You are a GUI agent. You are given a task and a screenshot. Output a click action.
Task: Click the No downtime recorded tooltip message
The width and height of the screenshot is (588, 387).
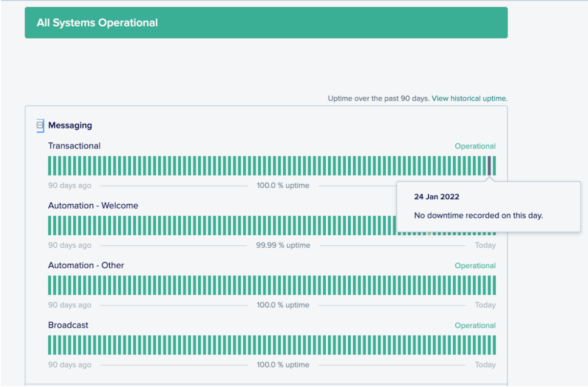coord(479,215)
